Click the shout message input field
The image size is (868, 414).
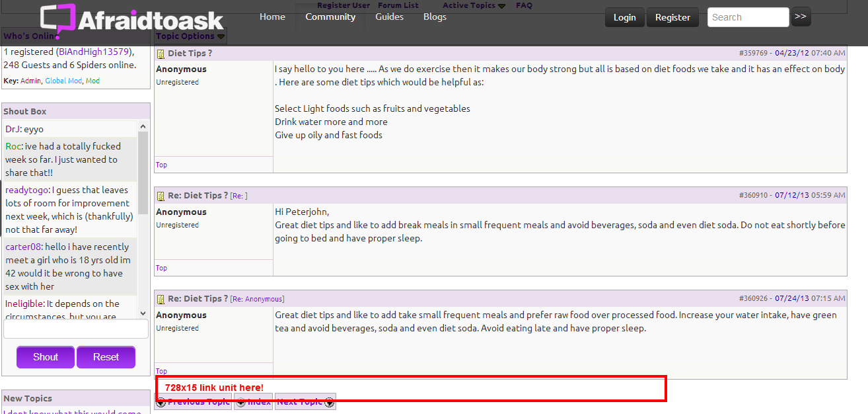[x=76, y=329]
